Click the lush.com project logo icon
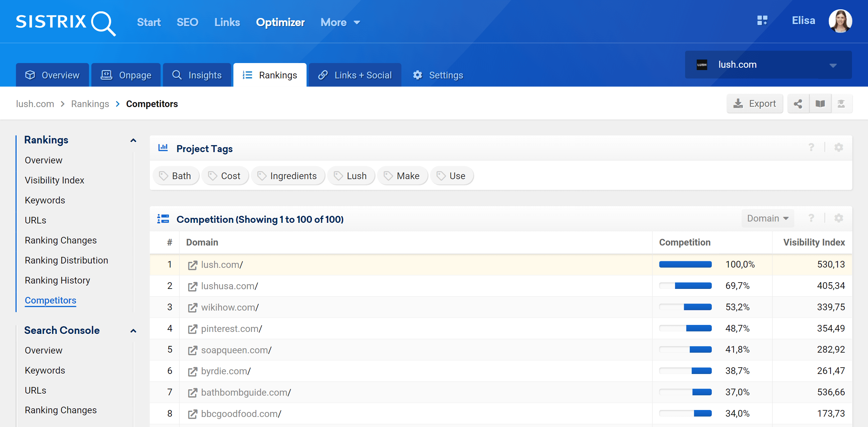Image resolution: width=868 pixels, height=427 pixels. (702, 65)
